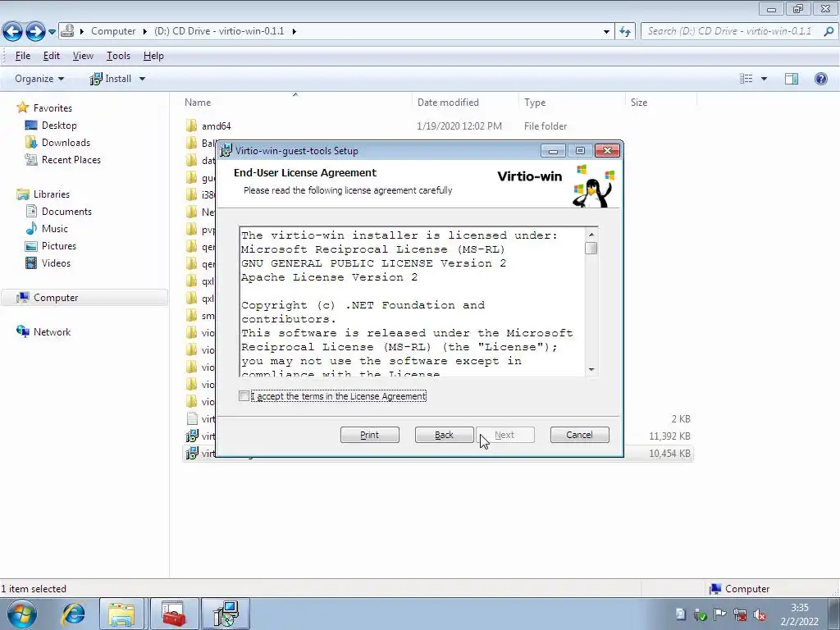Click the 11,392 KB size cell

[669, 436]
